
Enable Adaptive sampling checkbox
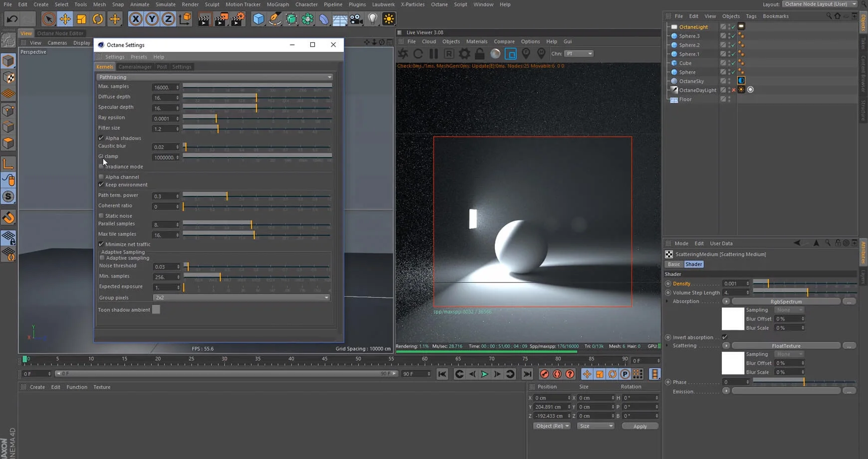click(102, 258)
